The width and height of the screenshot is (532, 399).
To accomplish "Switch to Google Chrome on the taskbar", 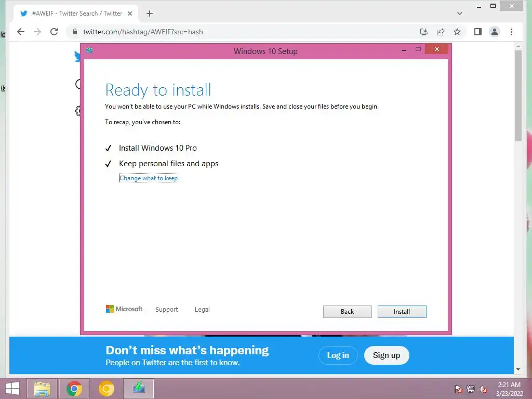I will 74,389.
